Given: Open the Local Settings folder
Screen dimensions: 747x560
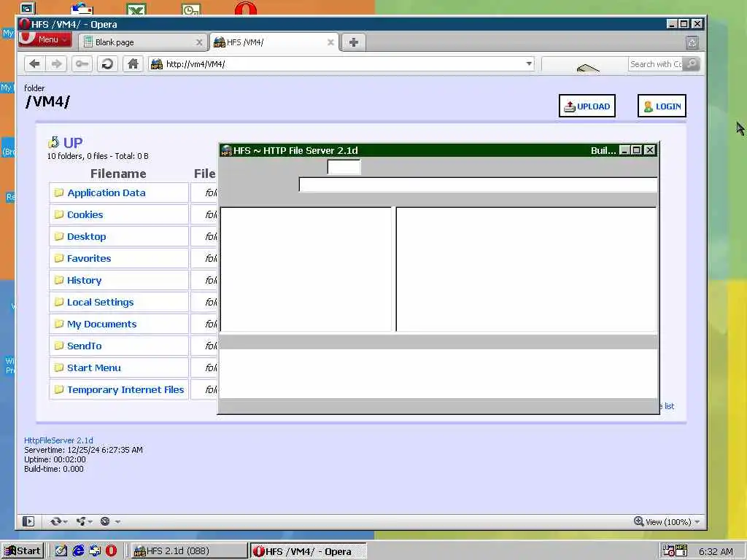Looking at the screenshot, I should click(x=100, y=303).
